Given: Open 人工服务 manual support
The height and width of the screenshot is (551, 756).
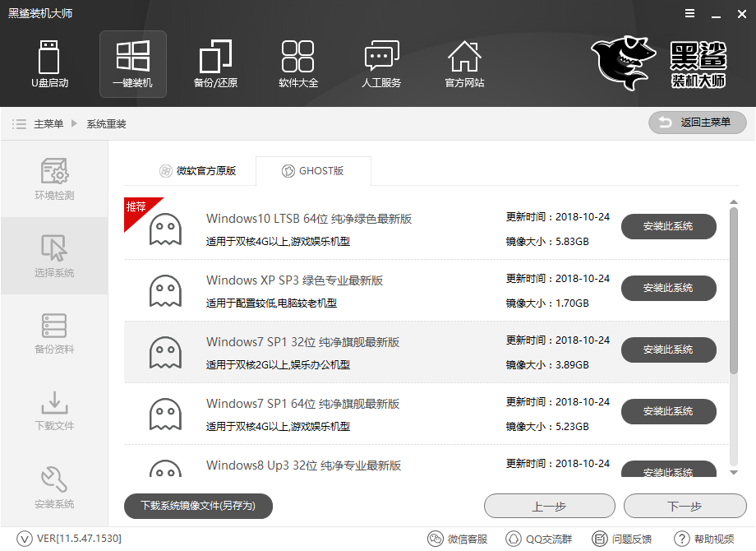Looking at the screenshot, I should (x=381, y=64).
